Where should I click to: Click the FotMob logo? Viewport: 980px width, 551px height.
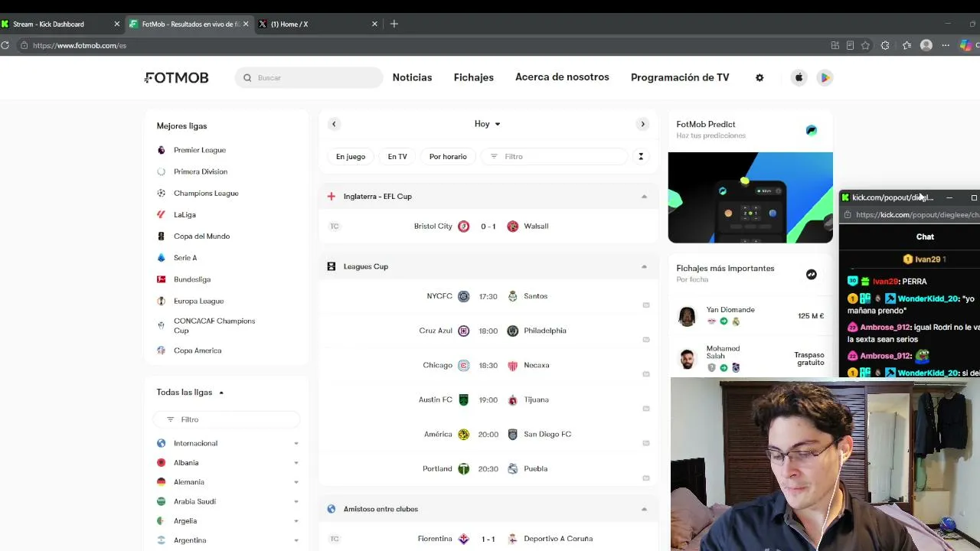click(x=176, y=77)
